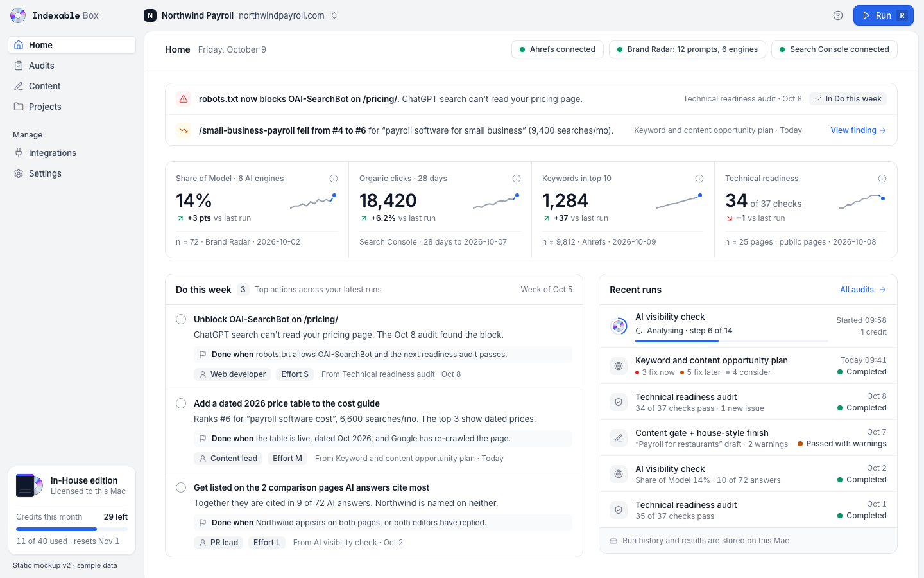Click the Oct 1 Technical readiness shield icon
This screenshot has height=578, width=924.
pos(619,510)
